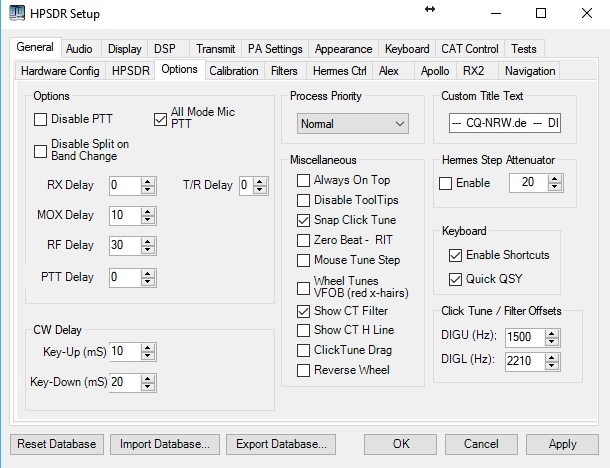The image size is (610, 468).
Task: Open the Display tab
Action: click(124, 49)
